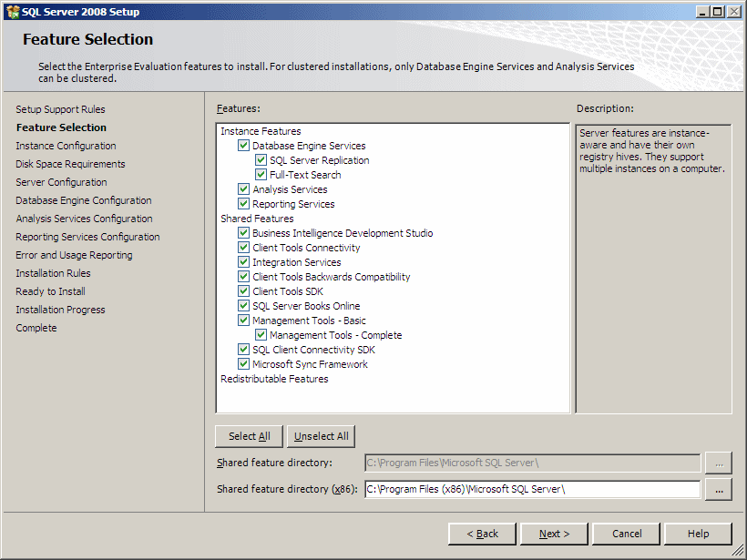Select the Instance Features tree heading
747x560 pixels.
(x=261, y=131)
